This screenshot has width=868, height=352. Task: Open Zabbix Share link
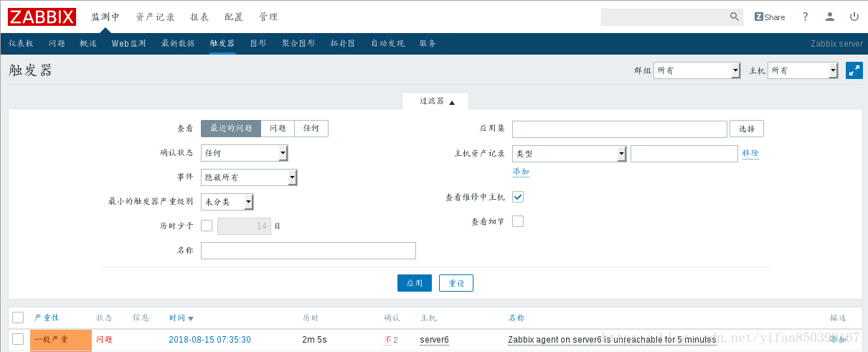coord(770,17)
